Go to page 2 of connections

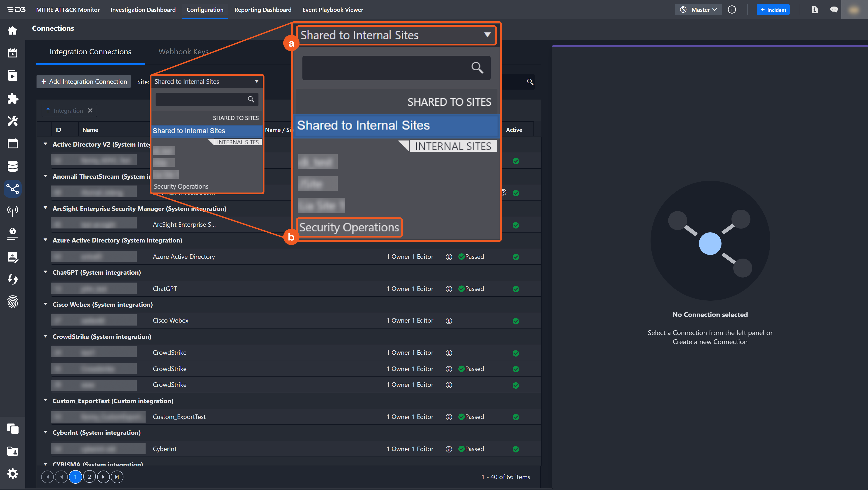(89, 476)
